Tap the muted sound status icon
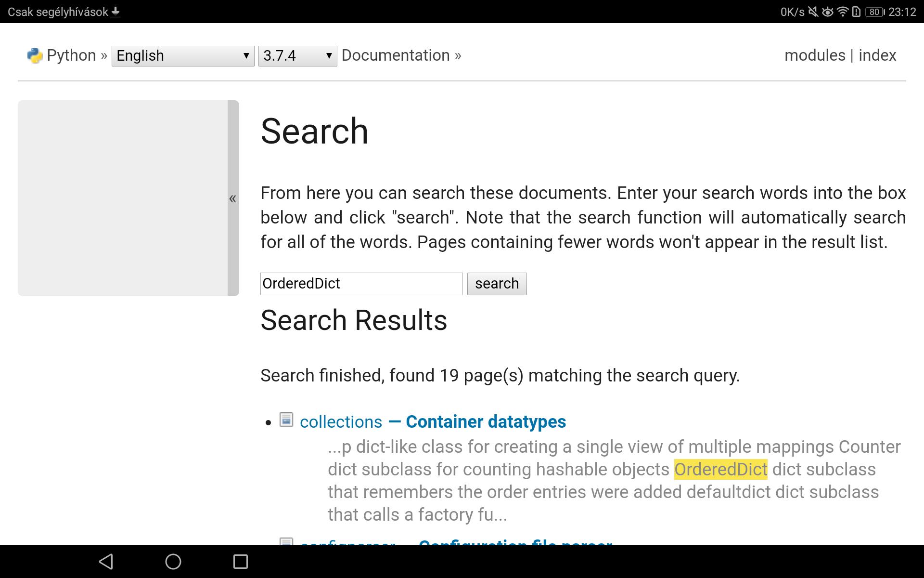 [813, 12]
